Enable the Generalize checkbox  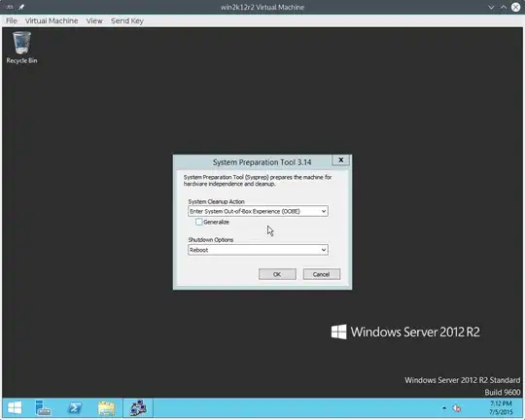(x=199, y=222)
